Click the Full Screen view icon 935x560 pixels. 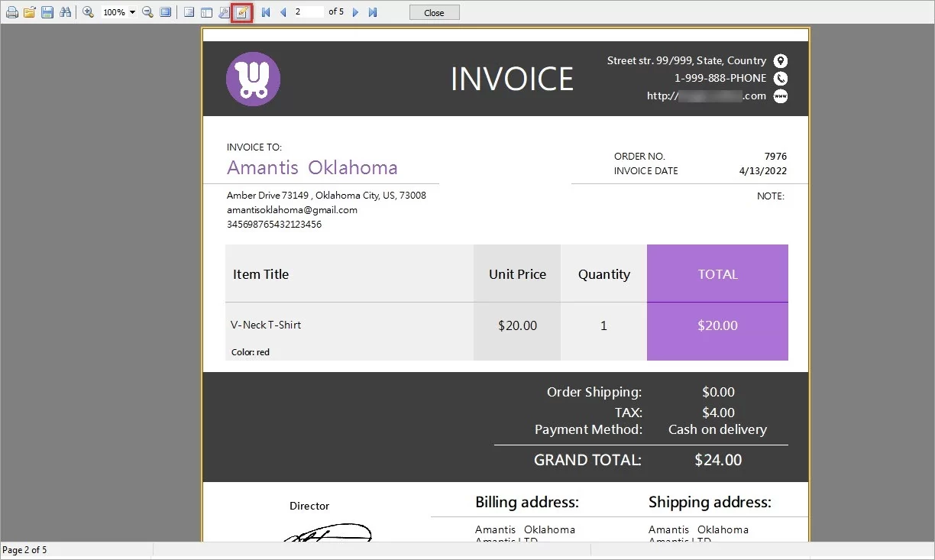164,11
